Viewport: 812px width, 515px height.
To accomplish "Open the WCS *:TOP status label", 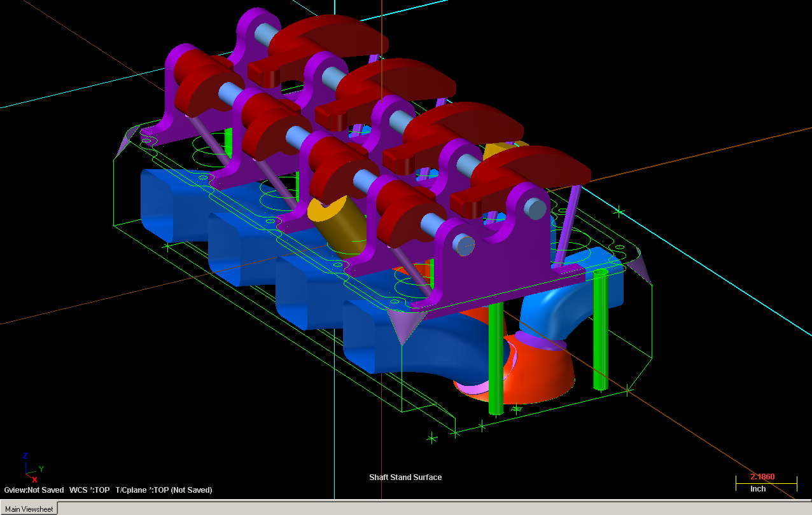I will pos(89,490).
